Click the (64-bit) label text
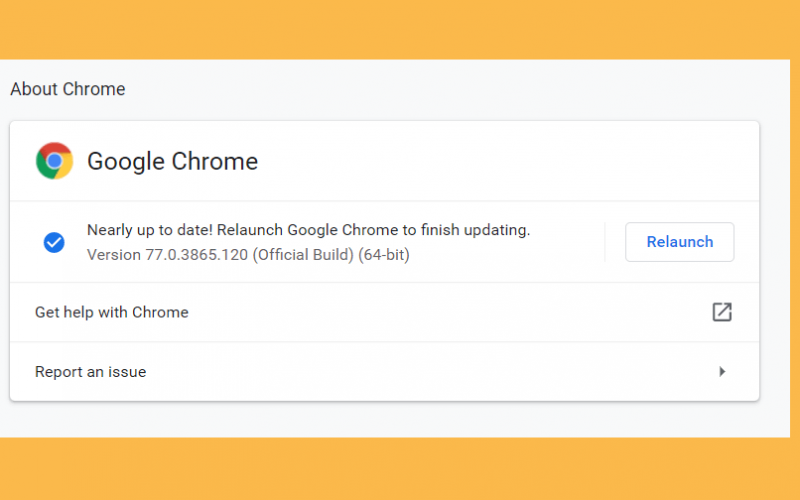This screenshot has width=800, height=500. click(x=384, y=255)
